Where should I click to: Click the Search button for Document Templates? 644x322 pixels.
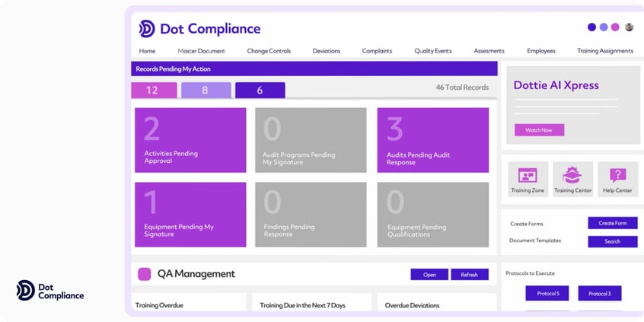[x=612, y=241]
